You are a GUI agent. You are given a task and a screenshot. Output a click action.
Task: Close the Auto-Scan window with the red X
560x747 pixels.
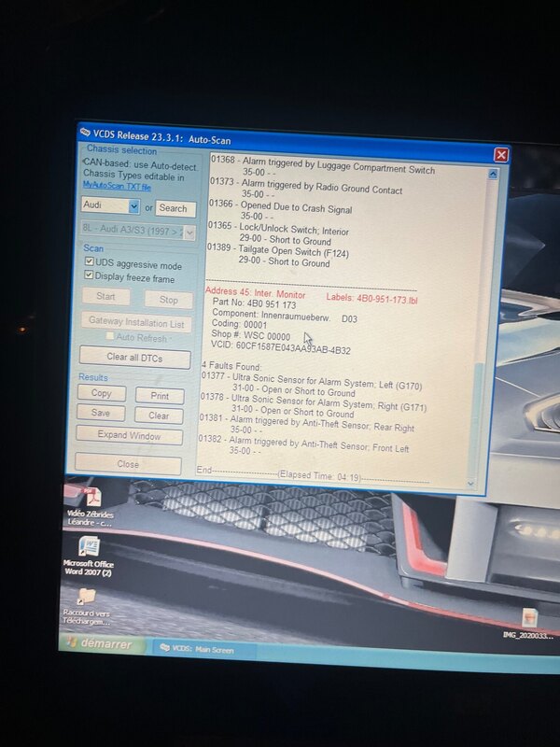(x=501, y=154)
